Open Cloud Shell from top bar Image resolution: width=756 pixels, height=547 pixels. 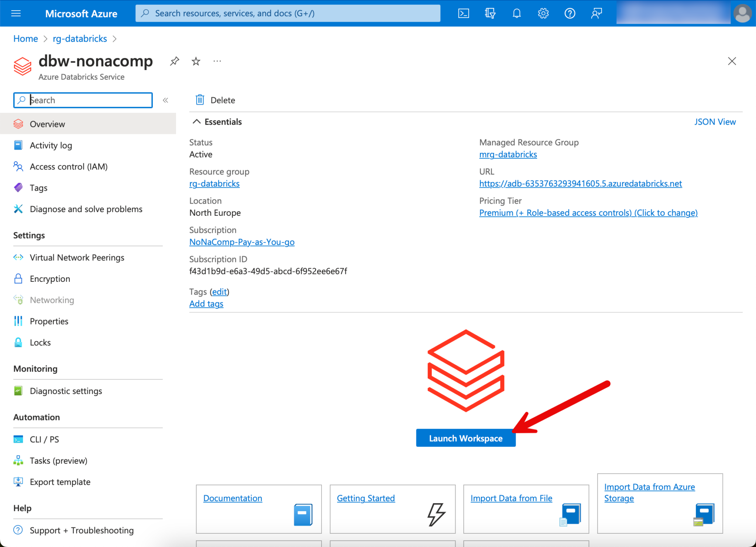(x=464, y=14)
